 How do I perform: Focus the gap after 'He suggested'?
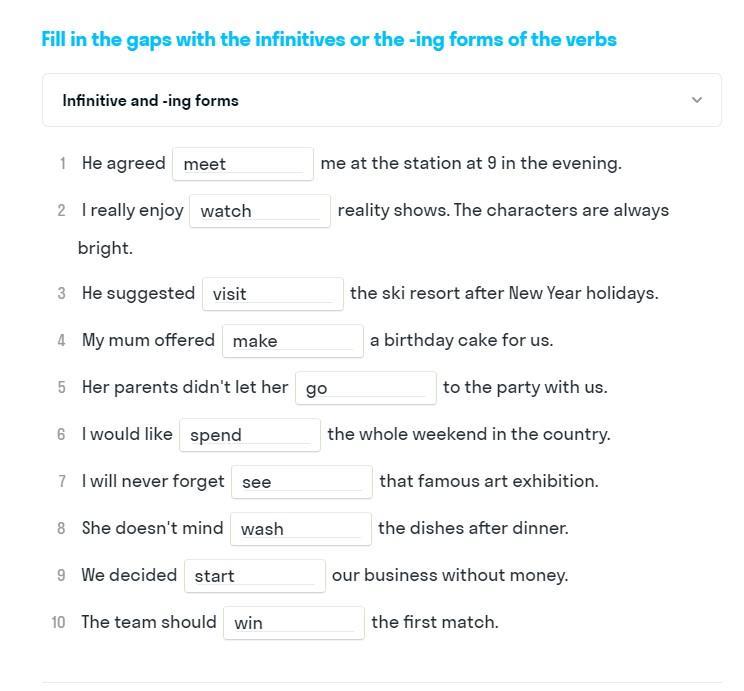click(272, 294)
